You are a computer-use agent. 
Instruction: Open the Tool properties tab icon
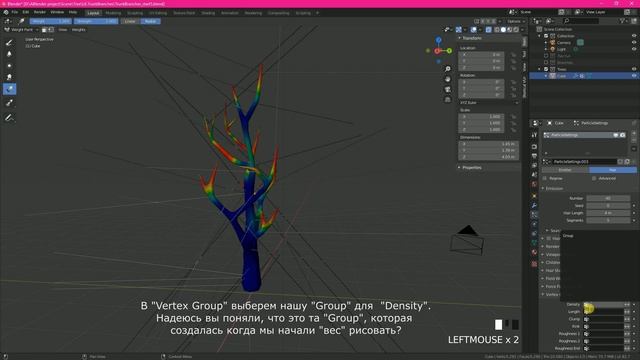(534, 135)
